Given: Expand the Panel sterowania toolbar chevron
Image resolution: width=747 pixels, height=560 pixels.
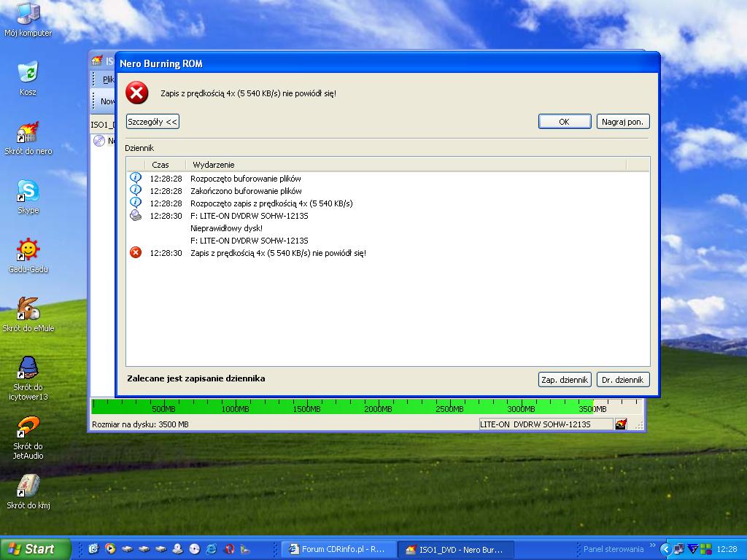Looking at the screenshot, I should point(652,545).
